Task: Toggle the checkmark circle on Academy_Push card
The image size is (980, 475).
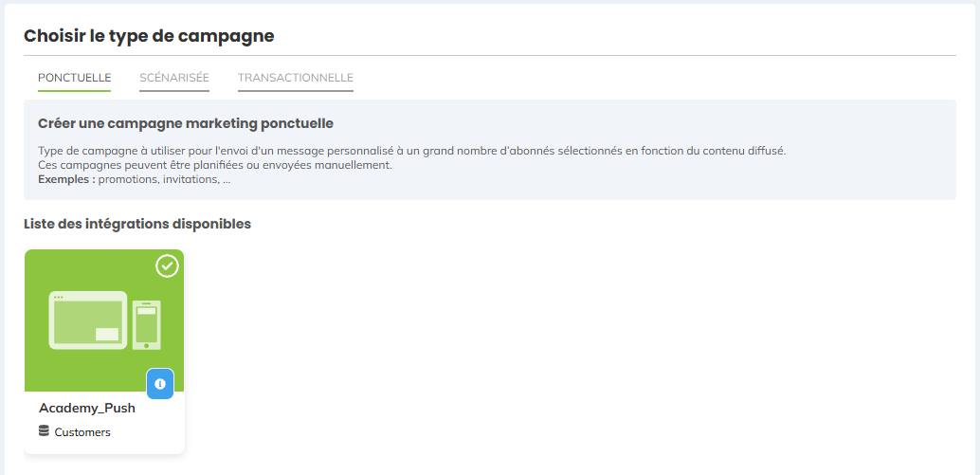Action: click(x=167, y=266)
